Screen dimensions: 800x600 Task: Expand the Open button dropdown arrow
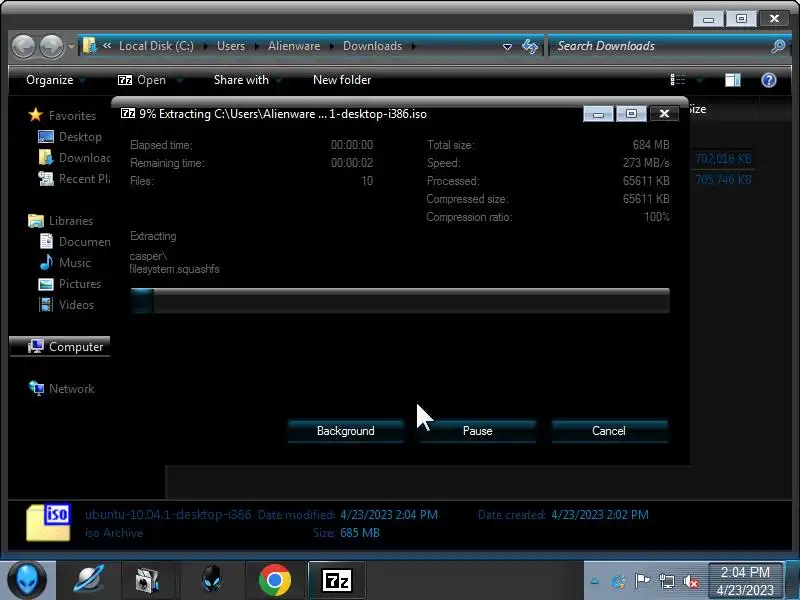179,81
